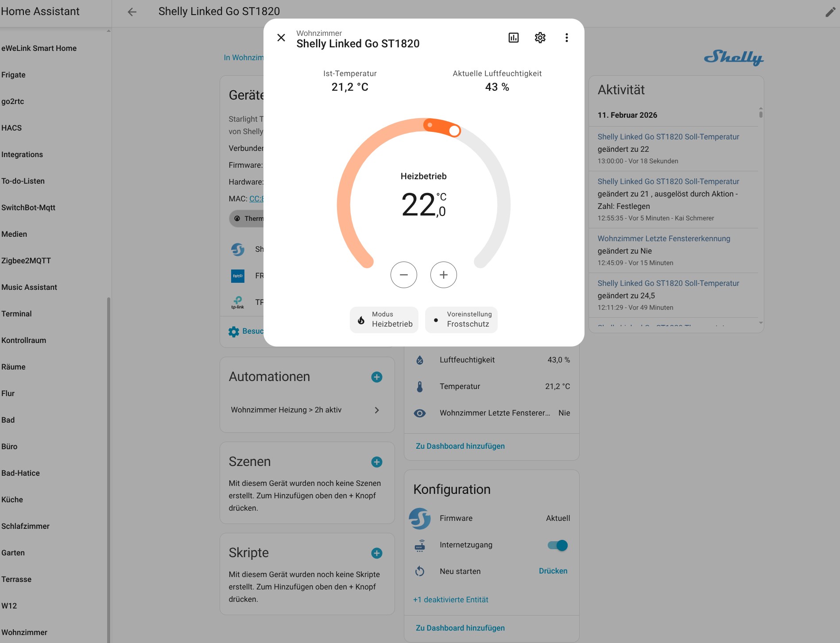The image size is (840, 643).
Task: Open Wohnzimmer Heizung > 2h aktiv automation
Action: 307,410
